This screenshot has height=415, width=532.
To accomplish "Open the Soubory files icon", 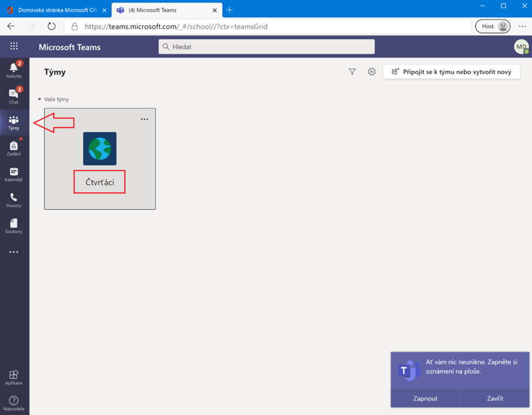I will (x=14, y=226).
